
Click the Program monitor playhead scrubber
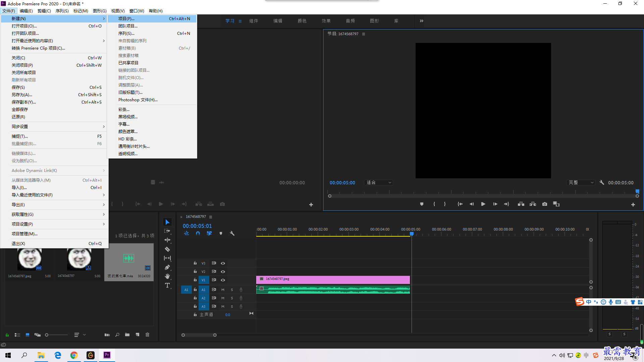coord(637,192)
